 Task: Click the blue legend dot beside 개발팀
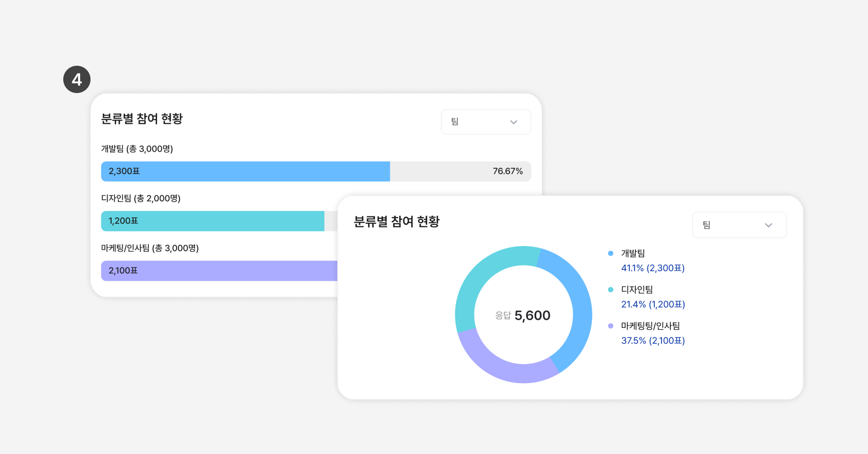(610, 253)
